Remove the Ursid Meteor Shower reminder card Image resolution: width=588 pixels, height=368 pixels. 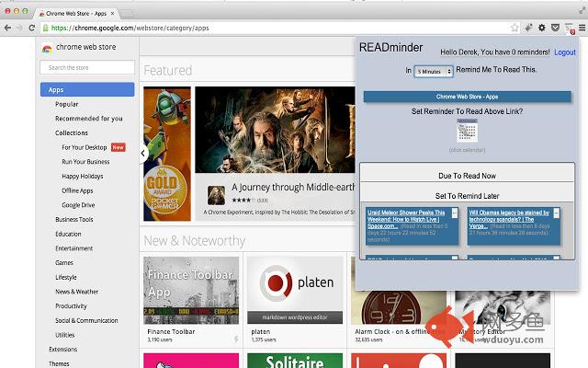coord(455,213)
